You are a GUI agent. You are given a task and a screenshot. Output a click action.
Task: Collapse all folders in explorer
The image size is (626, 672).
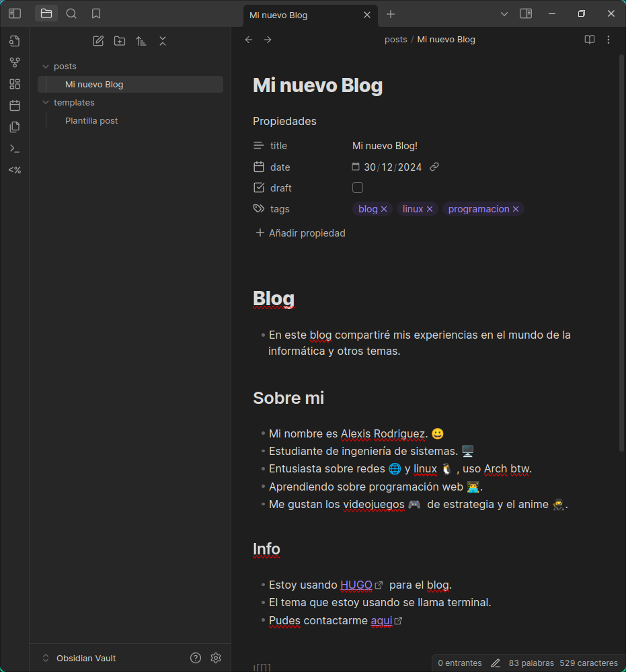click(x=163, y=41)
